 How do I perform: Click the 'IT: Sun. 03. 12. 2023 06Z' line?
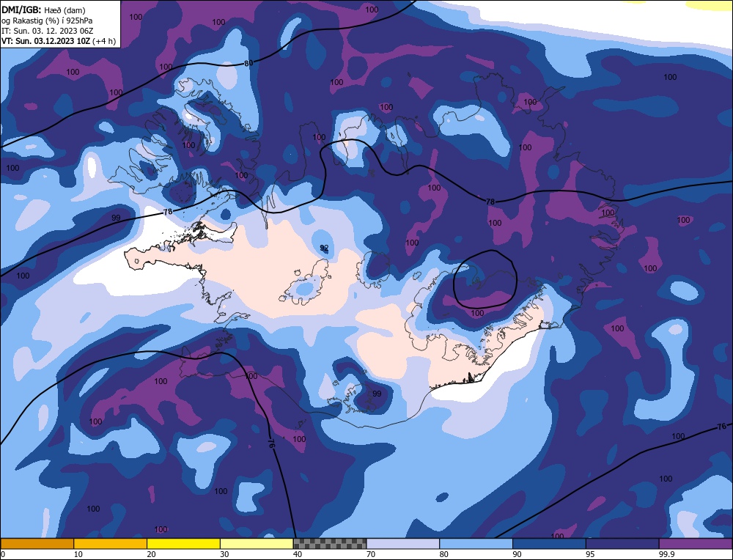tap(48, 31)
